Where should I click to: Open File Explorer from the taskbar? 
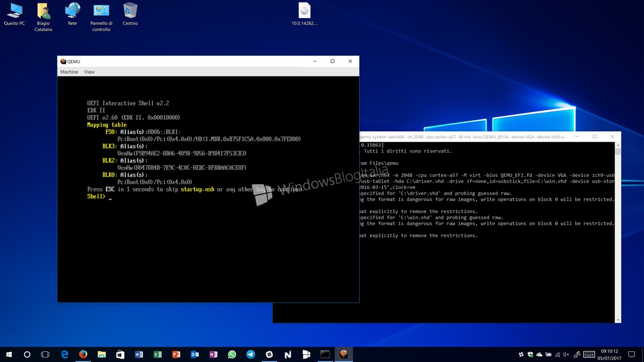102,354
